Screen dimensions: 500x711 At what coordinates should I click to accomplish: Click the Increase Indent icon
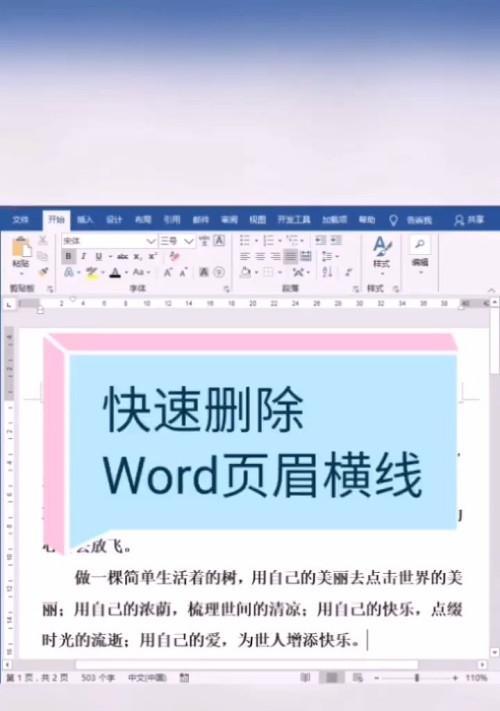tap(336, 240)
